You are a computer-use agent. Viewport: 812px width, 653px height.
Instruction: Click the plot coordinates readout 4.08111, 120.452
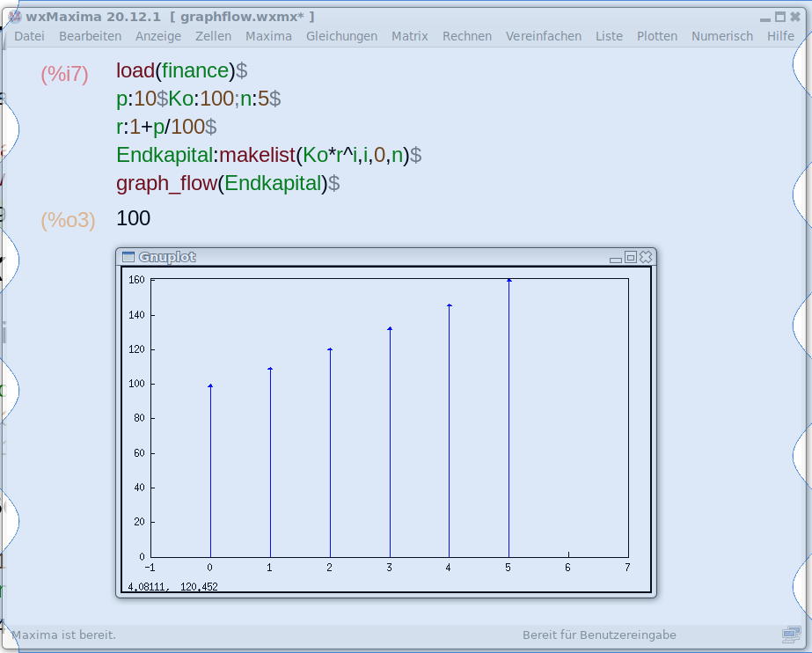(x=172, y=587)
